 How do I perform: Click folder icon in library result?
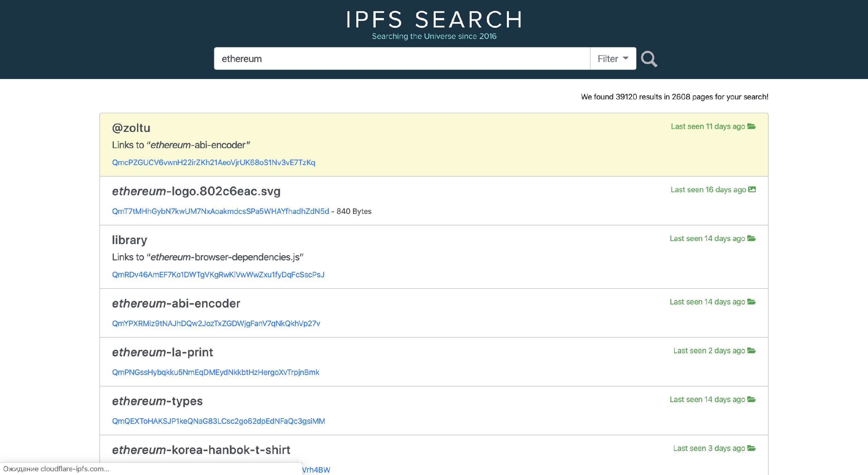(x=752, y=238)
